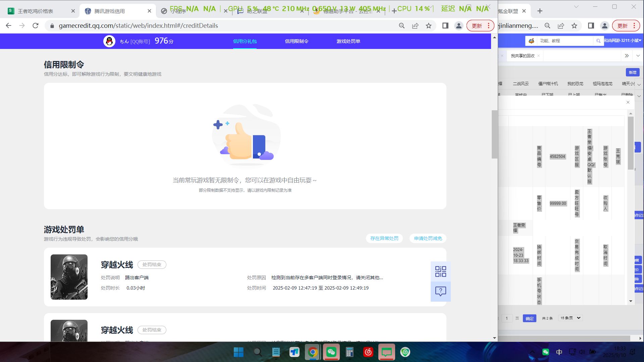Click the page vertical scrollbar thumb

pos(494,134)
